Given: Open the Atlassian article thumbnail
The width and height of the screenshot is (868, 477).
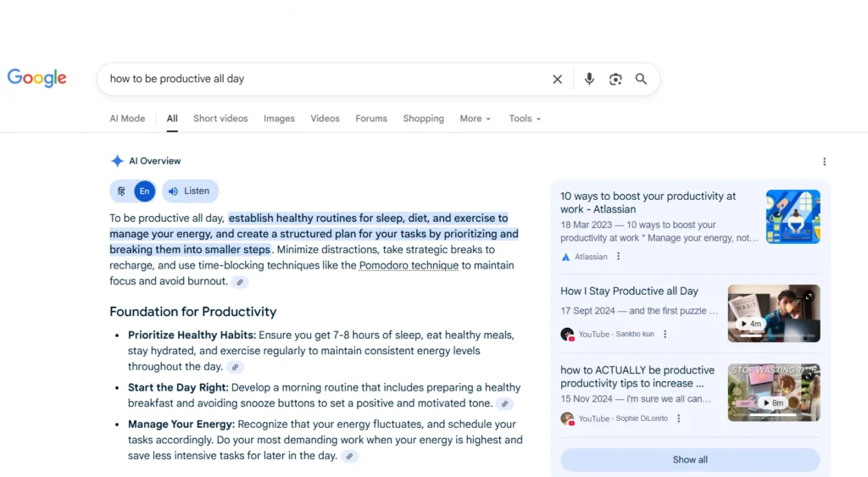Looking at the screenshot, I should (x=793, y=217).
